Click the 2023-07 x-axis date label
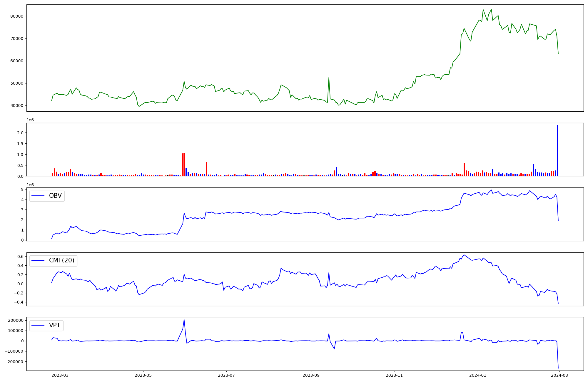The image size is (588, 382). click(x=226, y=375)
